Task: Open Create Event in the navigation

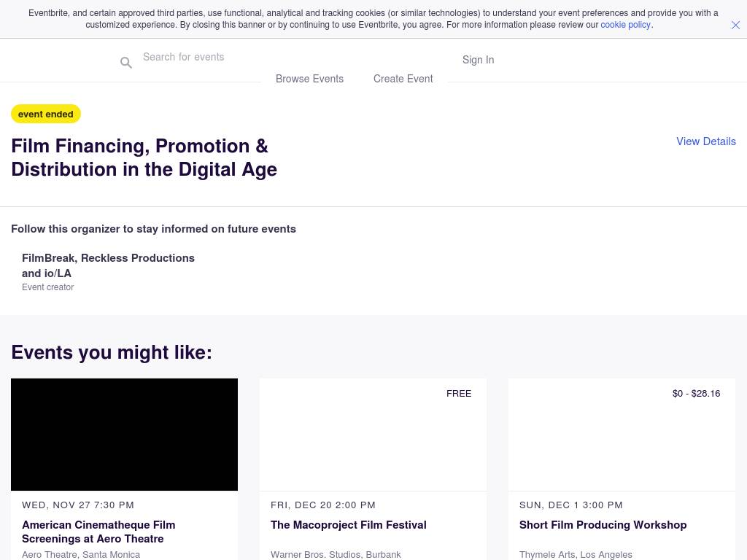Action: pyautogui.click(x=403, y=79)
